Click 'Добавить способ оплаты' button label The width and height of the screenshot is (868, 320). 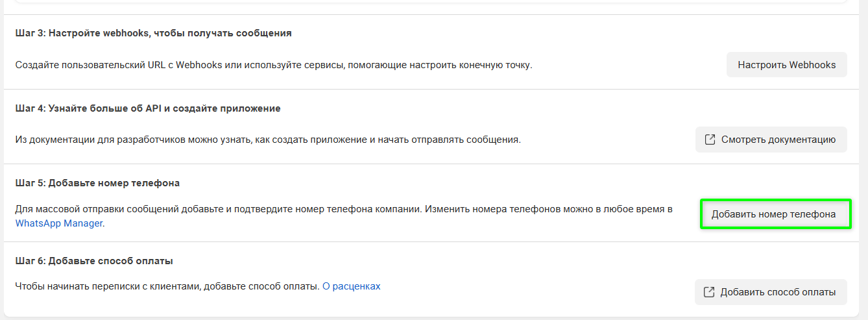(778, 292)
